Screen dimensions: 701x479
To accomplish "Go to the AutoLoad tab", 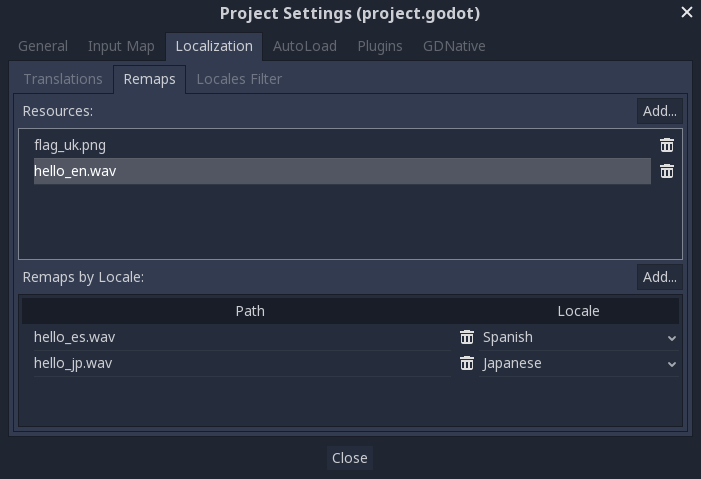I will (x=305, y=46).
